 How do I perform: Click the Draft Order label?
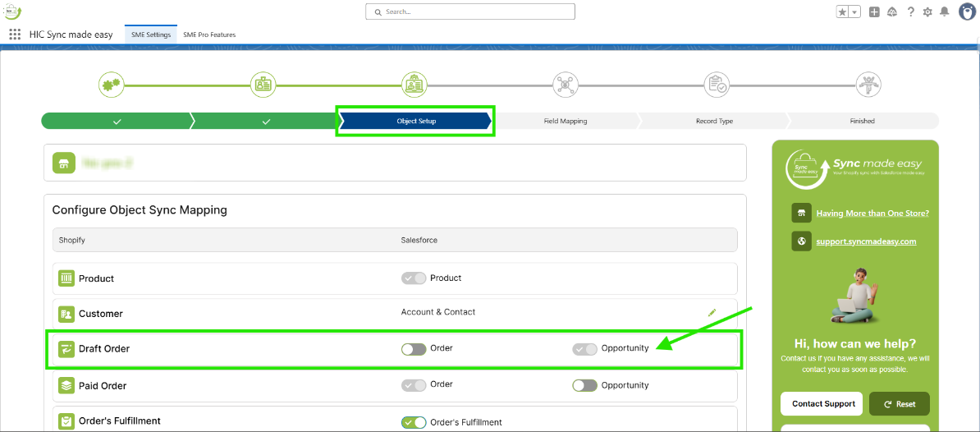click(x=104, y=349)
